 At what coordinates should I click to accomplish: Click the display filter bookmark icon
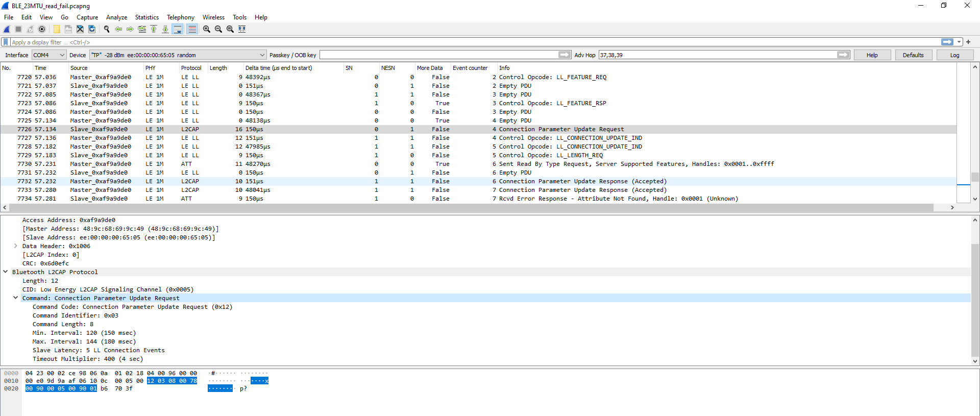pos(6,42)
